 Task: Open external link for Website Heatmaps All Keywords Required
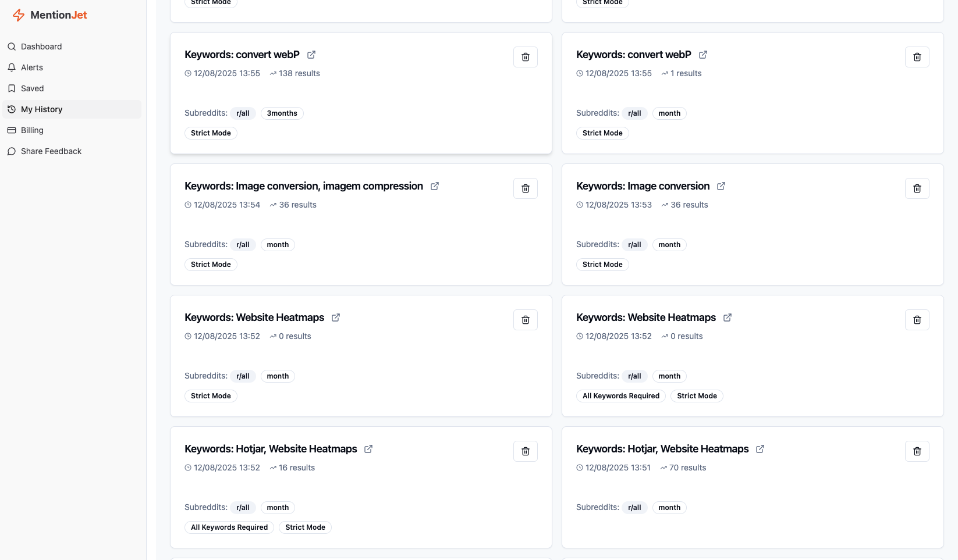[728, 318]
